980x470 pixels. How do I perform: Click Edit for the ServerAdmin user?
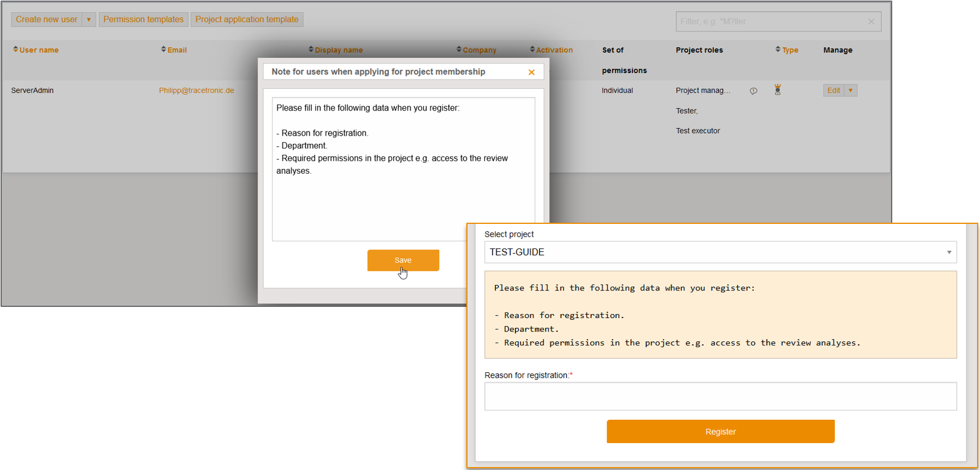coord(834,91)
